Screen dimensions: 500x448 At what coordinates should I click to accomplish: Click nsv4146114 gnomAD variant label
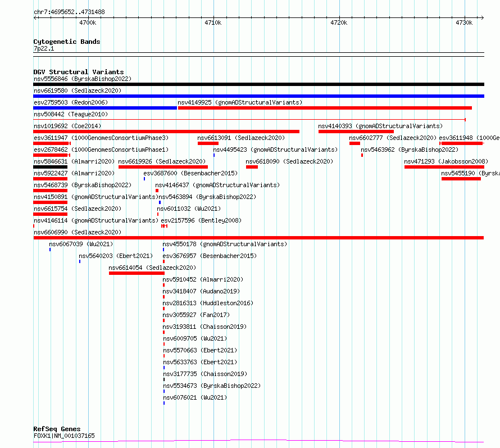point(96,220)
